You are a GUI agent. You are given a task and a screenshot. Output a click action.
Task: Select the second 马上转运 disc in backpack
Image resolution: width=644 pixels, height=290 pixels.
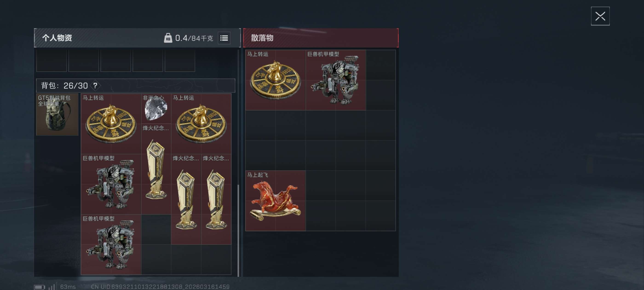click(201, 124)
